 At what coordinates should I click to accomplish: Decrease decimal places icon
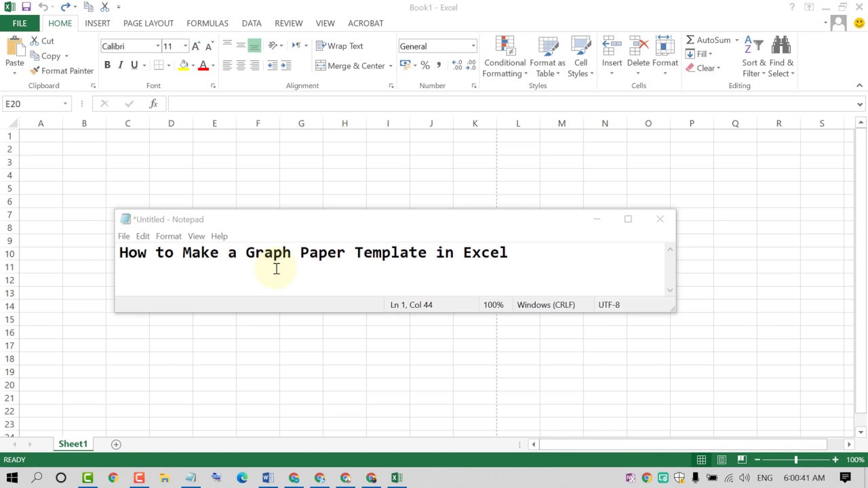[471, 65]
